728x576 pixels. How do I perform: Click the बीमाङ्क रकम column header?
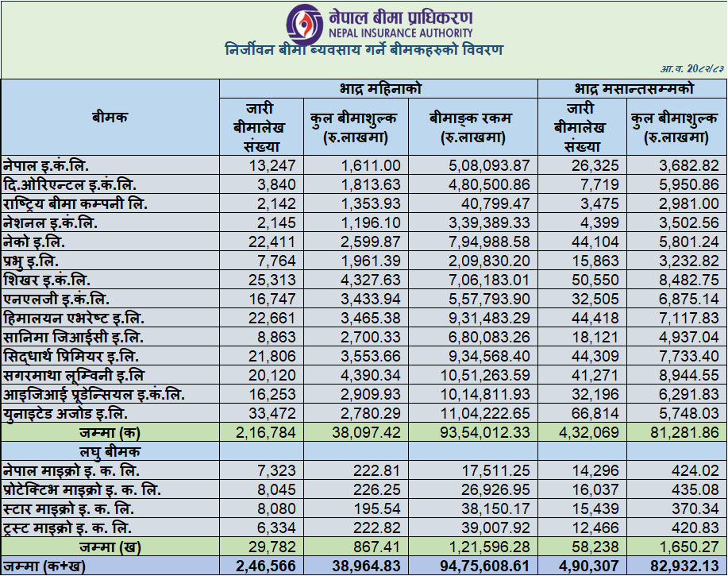[x=473, y=126]
